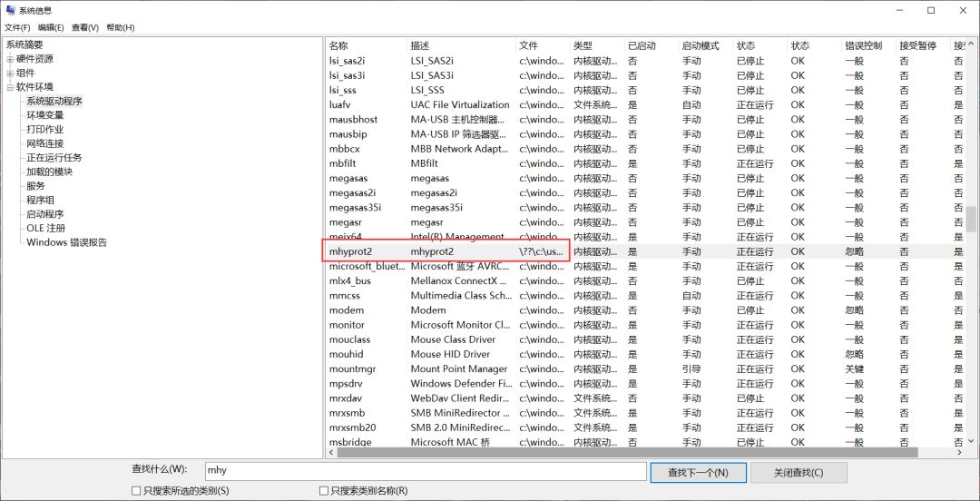Click the 查找什么 search input field
Image resolution: width=980 pixels, height=501 pixels.
pyautogui.click(x=425, y=471)
